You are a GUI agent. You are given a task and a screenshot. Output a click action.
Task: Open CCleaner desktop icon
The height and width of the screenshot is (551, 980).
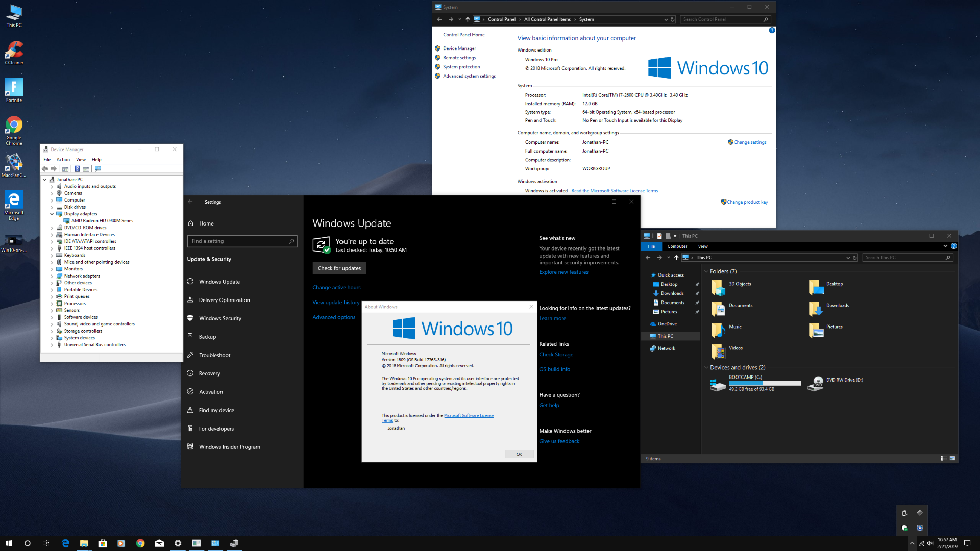[14, 51]
